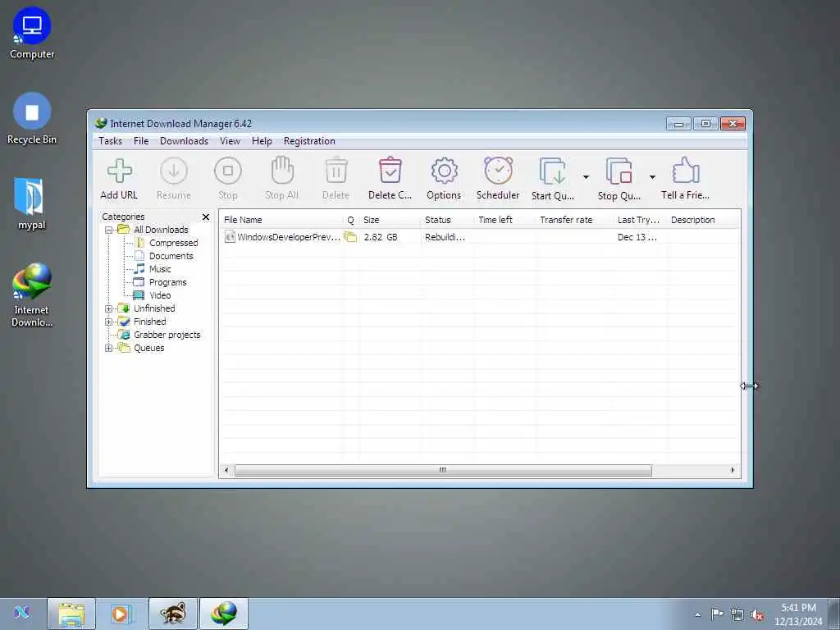Click the 2.82 GB size cell
840x630 pixels.
click(381, 237)
